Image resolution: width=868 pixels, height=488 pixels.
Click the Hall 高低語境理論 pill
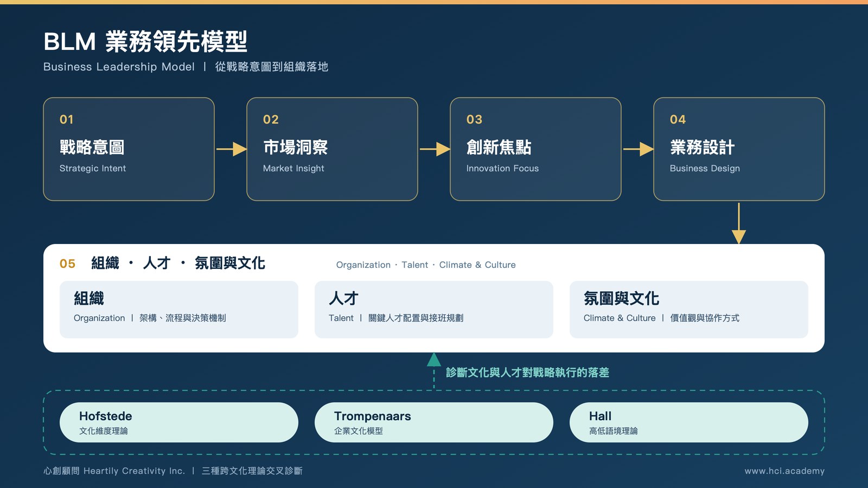coord(689,422)
